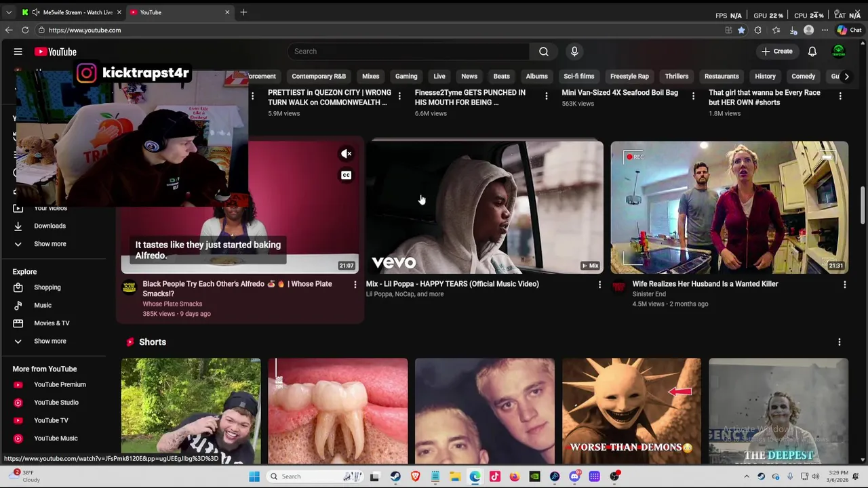Open the Lil Poppa HAPPY TEARS thumbnail

pos(485,207)
